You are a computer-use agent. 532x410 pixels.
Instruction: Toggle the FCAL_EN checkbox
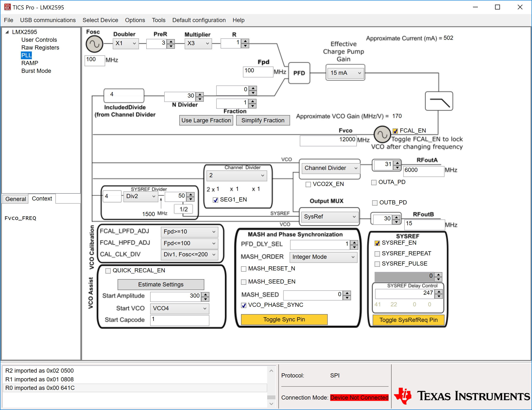click(395, 131)
